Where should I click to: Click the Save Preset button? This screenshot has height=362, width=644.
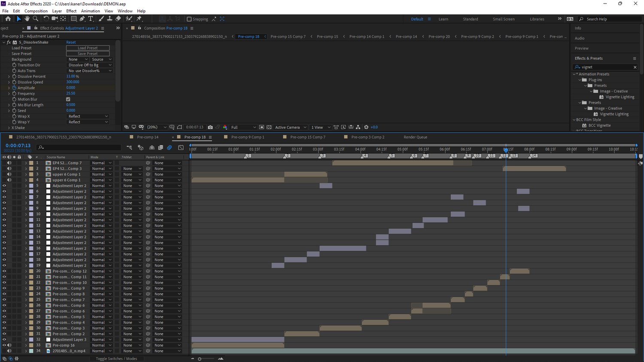coord(88,54)
